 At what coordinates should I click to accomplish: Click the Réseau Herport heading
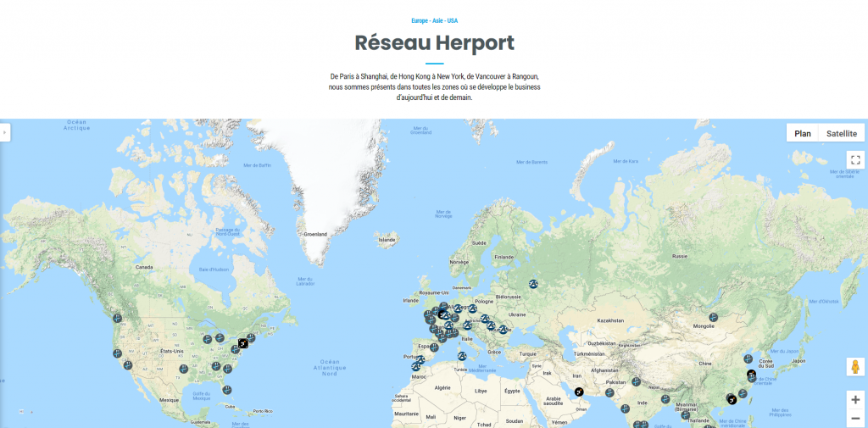point(434,42)
